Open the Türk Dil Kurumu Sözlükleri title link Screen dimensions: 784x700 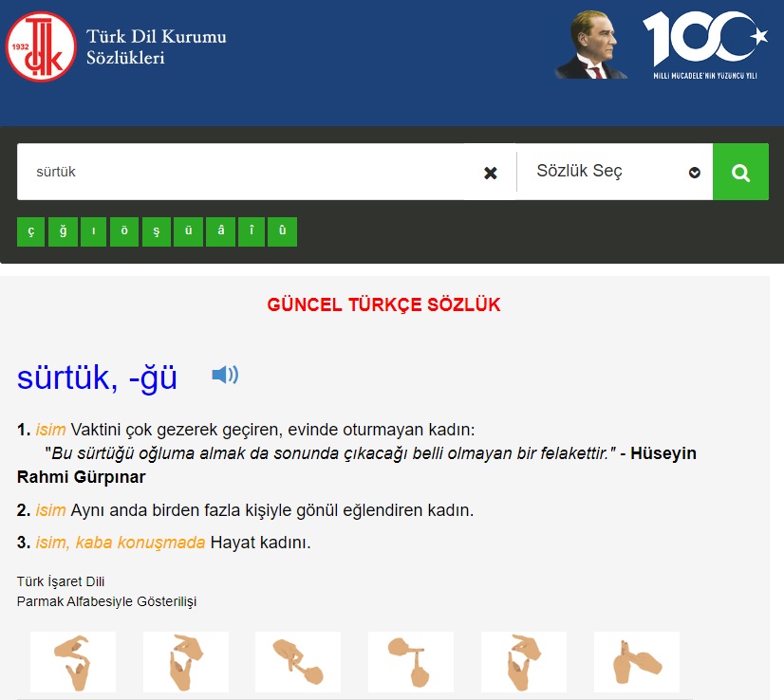coord(156,47)
